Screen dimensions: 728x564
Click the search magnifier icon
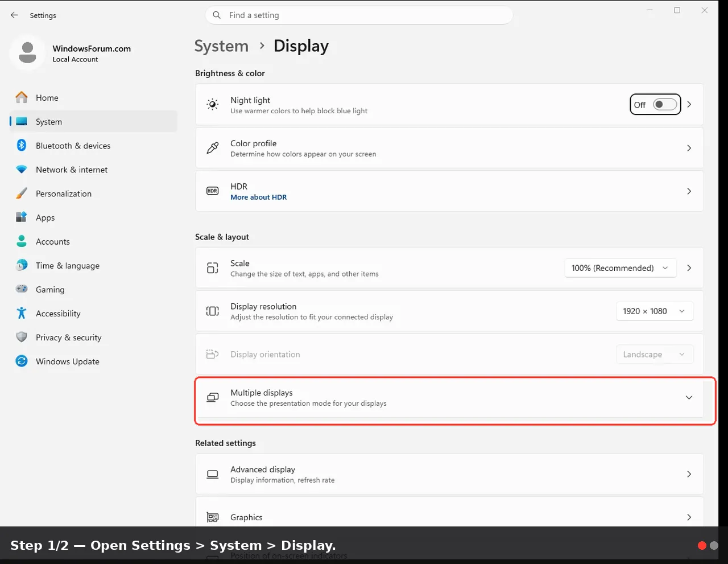pyautogui.click(x=217, y=15)
